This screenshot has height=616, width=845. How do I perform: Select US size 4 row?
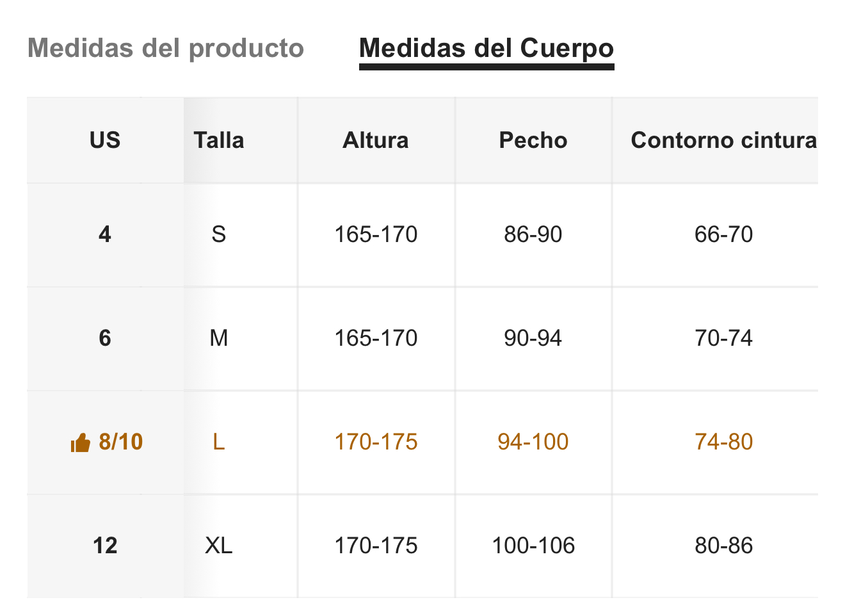[422, 235]
